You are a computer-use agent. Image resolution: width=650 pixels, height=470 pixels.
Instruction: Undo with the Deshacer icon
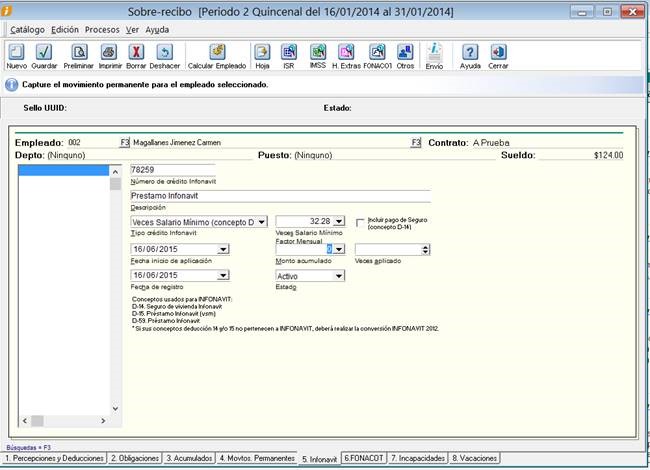165,52
